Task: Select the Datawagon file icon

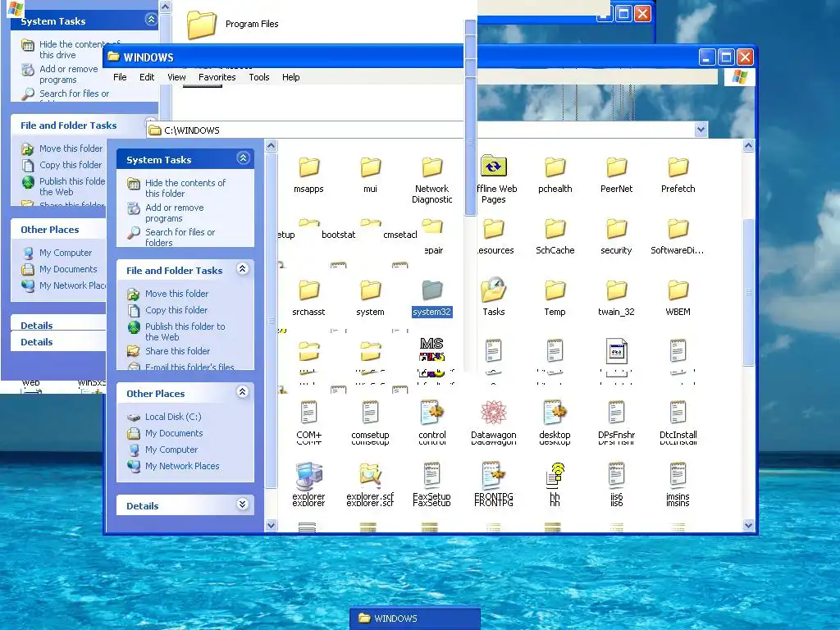Action: [493, 413]
